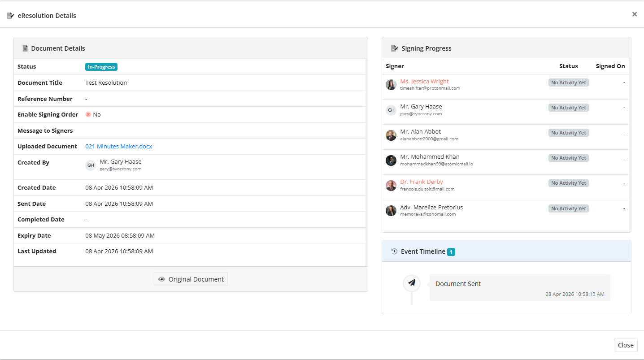Click the history icon beside Event Timeline
Screen dimensions: 644x360
pos(394,251)
